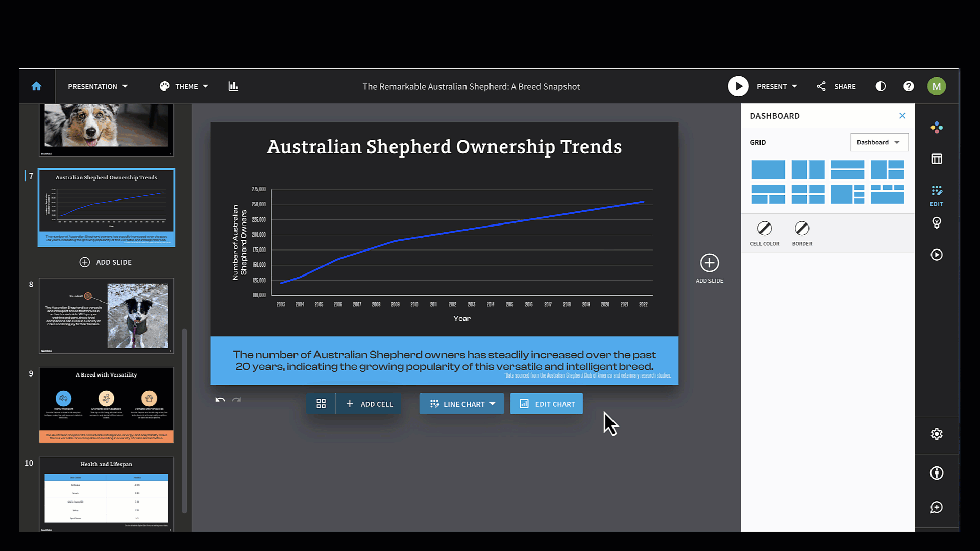Open the accessibility icon in sidebar
Viewport: 980px width, 551px height.
[x=937, y=473]
